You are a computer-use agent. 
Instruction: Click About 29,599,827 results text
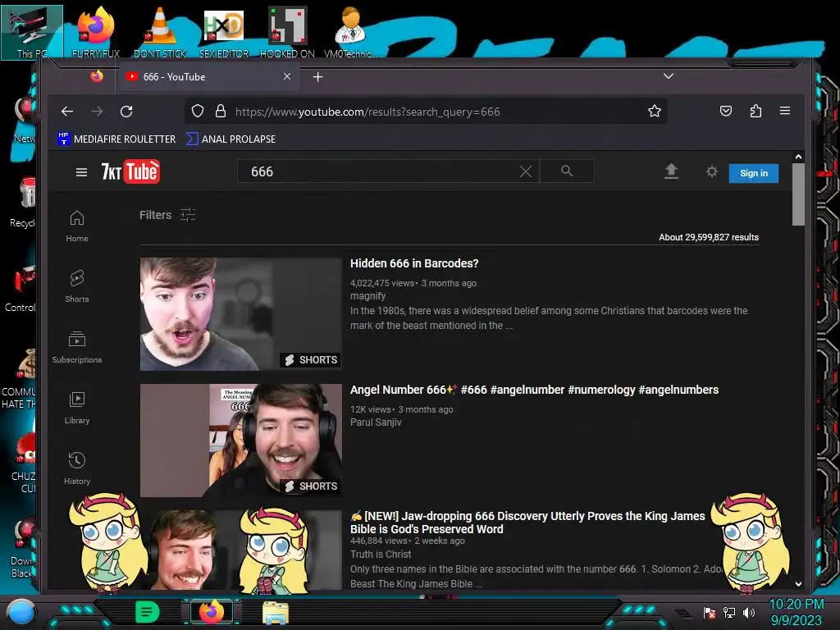tap(708, 237)
